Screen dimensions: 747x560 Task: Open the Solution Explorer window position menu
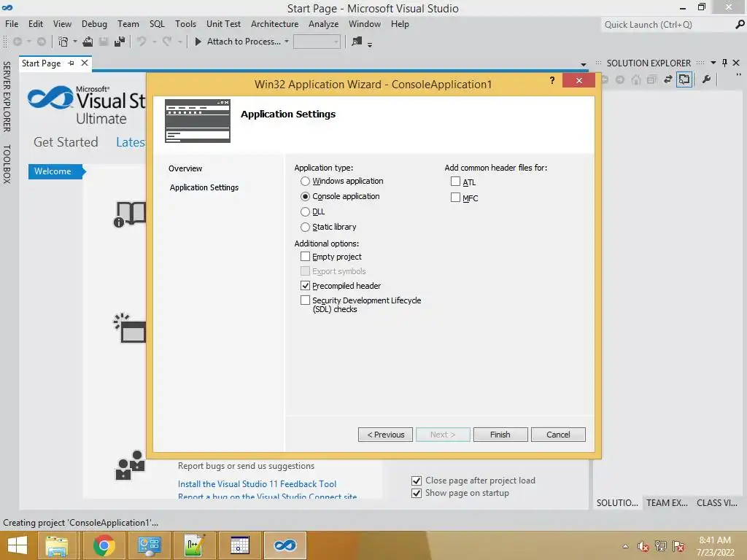point(713,63)
